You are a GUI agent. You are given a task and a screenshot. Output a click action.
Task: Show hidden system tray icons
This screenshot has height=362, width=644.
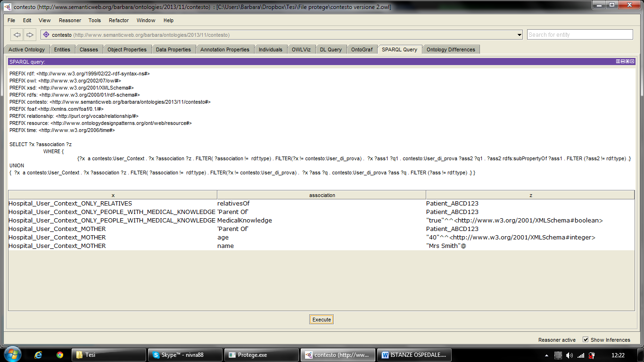click(546, 355)
